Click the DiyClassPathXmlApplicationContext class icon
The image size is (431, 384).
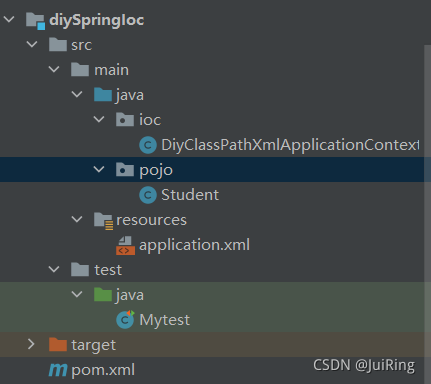pos(148,145)
